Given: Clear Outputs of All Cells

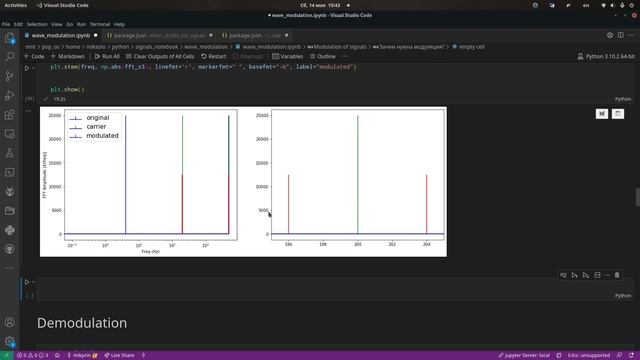Looking at the screenshot, I should point(160,56).
